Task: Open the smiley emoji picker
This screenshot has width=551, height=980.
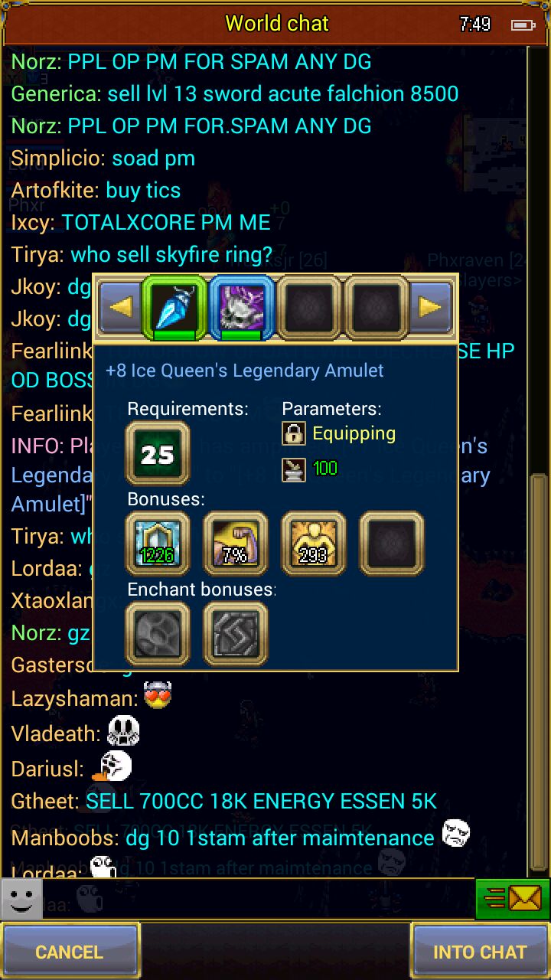Action: point(21,899)
